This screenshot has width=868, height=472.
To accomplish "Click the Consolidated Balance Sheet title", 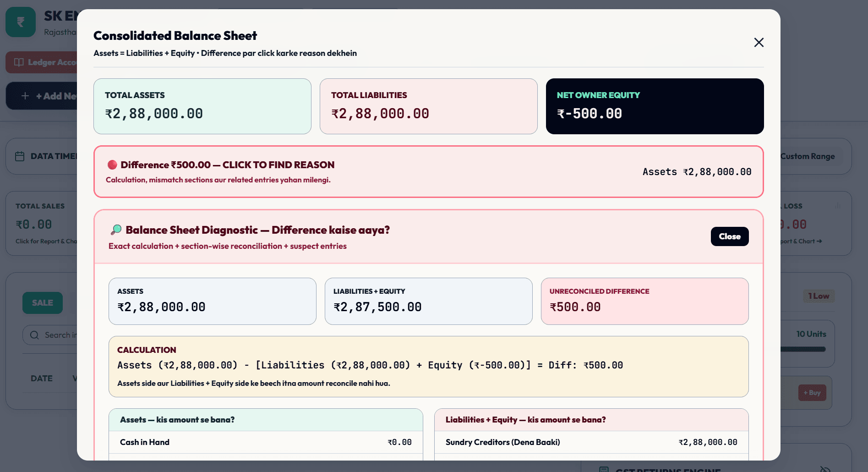I will point(175,36).
